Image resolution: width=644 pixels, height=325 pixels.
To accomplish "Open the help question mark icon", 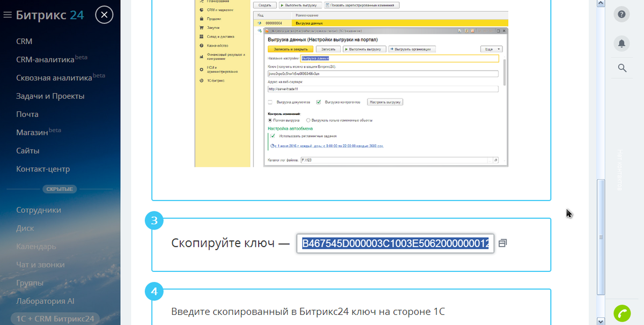I will [x=622, y=14].
